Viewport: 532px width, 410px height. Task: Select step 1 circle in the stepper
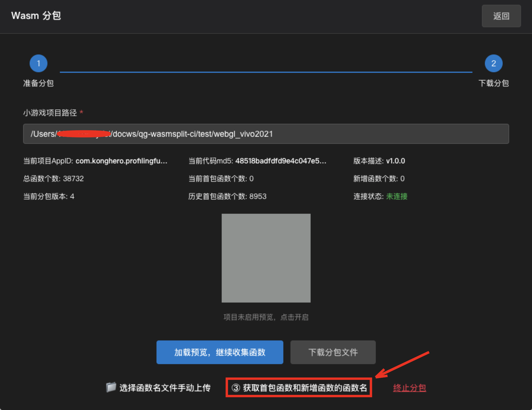tap(39, 63)
